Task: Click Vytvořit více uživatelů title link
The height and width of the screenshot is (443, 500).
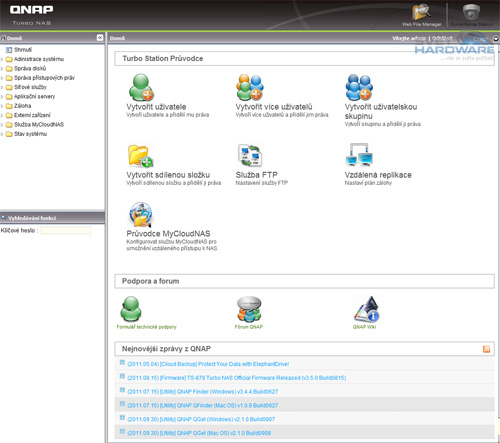Action: [274, 107]
